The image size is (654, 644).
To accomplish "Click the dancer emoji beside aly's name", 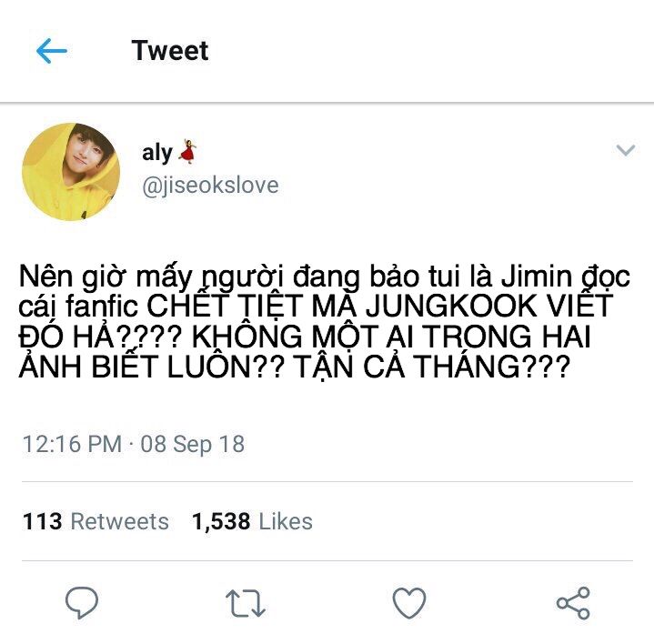I will click(x=187, y=152).
